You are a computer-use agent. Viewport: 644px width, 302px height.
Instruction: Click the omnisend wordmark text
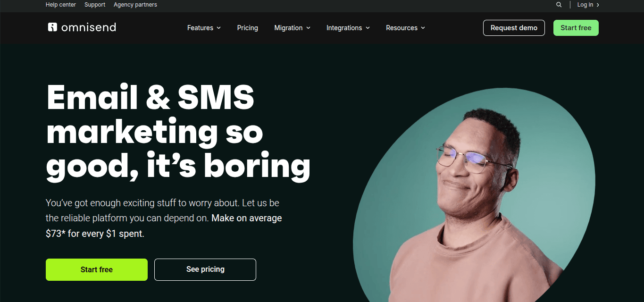coord(89,27)
